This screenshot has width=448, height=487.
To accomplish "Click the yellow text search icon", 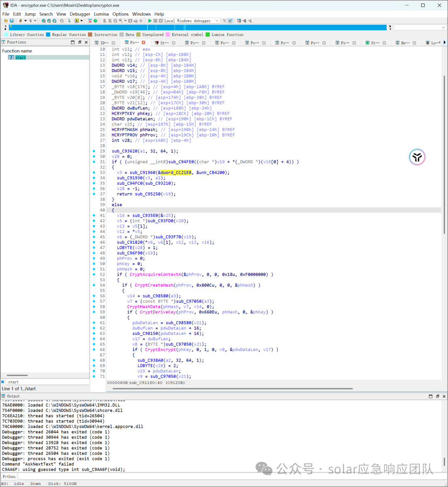I will pos(77,21).
